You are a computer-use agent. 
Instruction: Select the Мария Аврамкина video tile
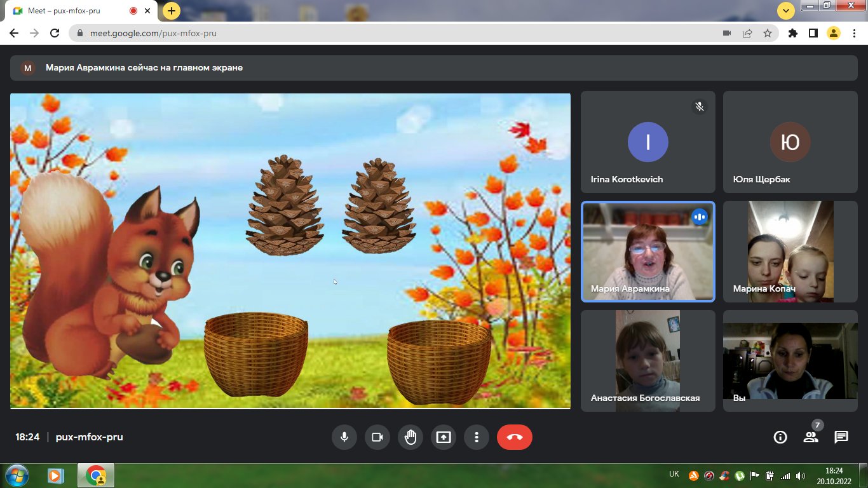648,252
